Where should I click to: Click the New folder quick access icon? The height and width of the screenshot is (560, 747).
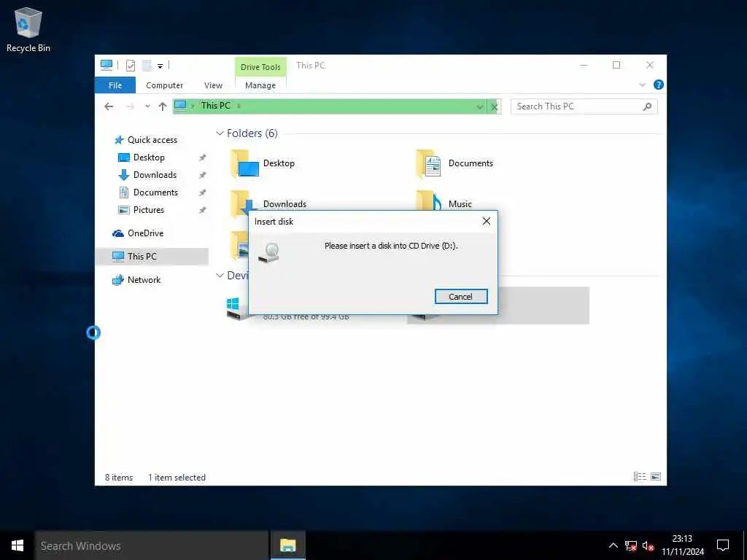tap(147, 65)
